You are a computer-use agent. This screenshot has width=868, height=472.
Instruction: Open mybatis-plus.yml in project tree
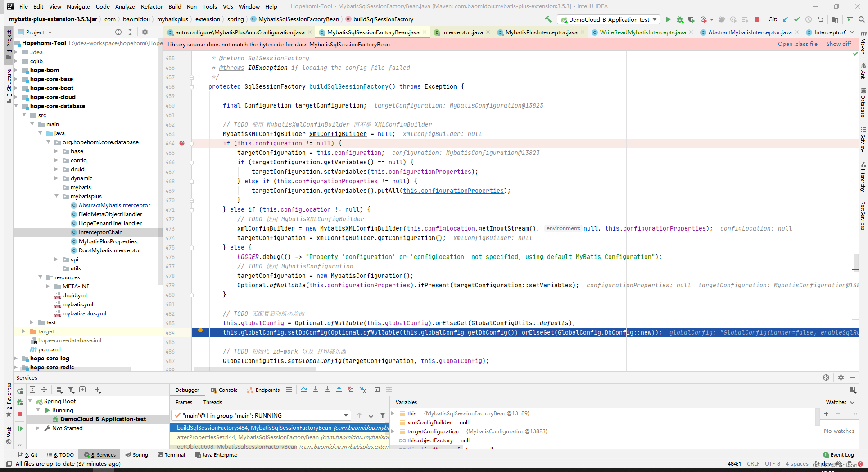pyautogui.click(x=84, y=313)
